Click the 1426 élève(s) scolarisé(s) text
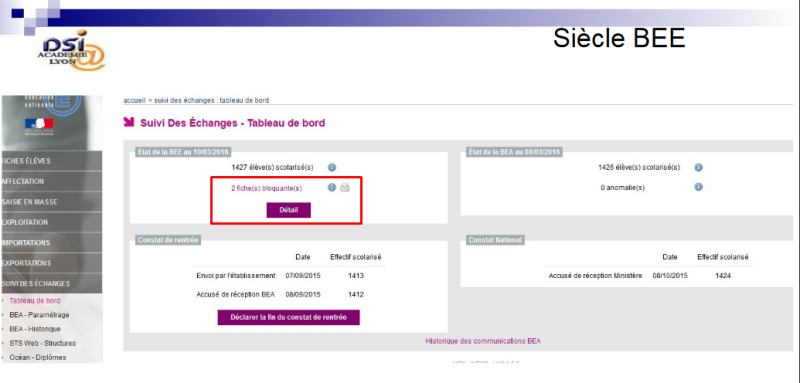Image resolution: width=800 pixels, height=383 pixels. [x=639, y=167]
